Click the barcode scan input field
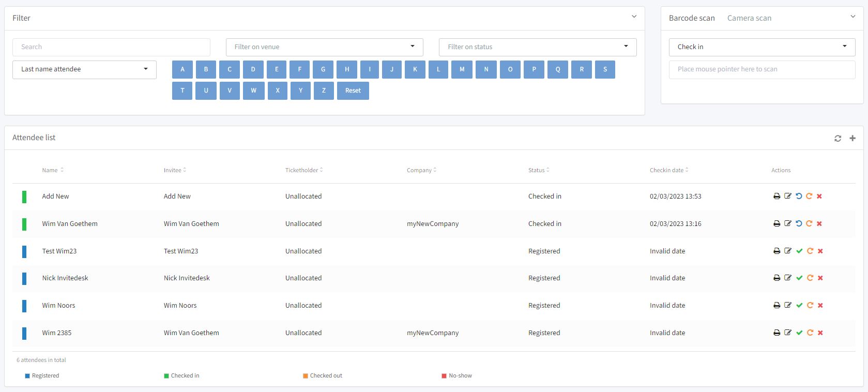This screenshot has width=868, height=392. pyautogui.click(x=762, y=70)
